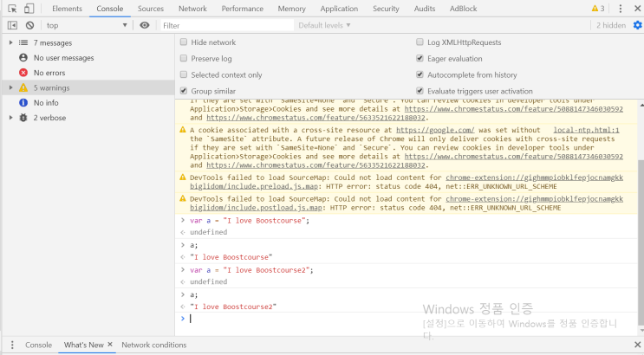Click the 'var a = "I love Boostcourse";' entry
Viewport: 644px width, 355px height.
point(250,221)
